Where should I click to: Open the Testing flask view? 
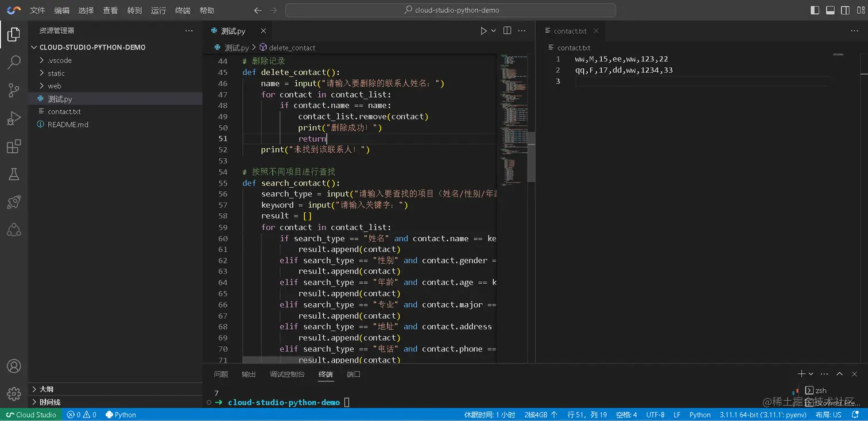tap(14, 174)
